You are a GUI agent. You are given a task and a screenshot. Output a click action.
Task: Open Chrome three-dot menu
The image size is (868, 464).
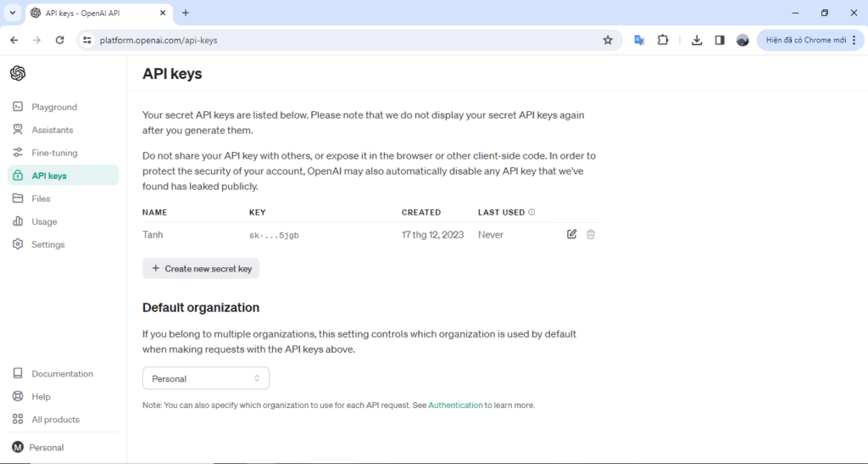854,40
